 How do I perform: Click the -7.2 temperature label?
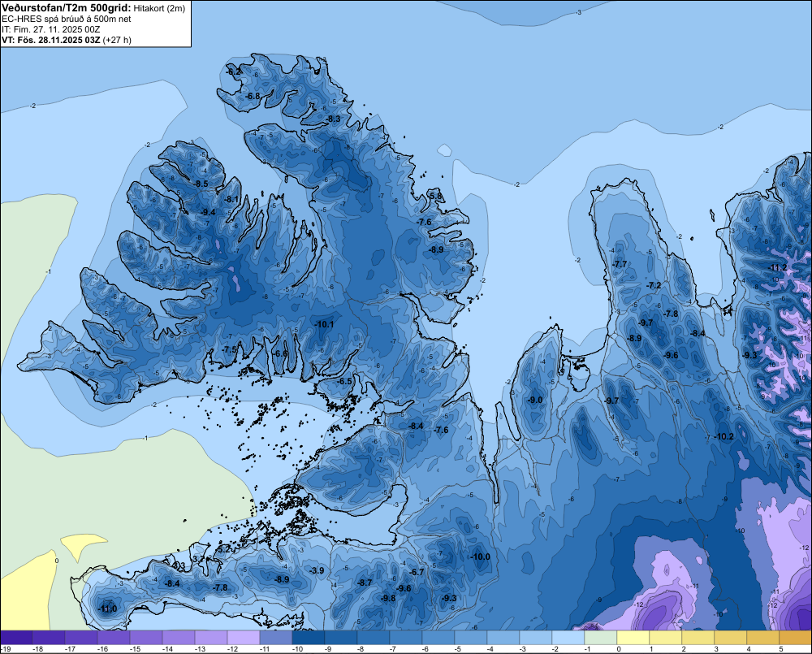click(654, 285)
